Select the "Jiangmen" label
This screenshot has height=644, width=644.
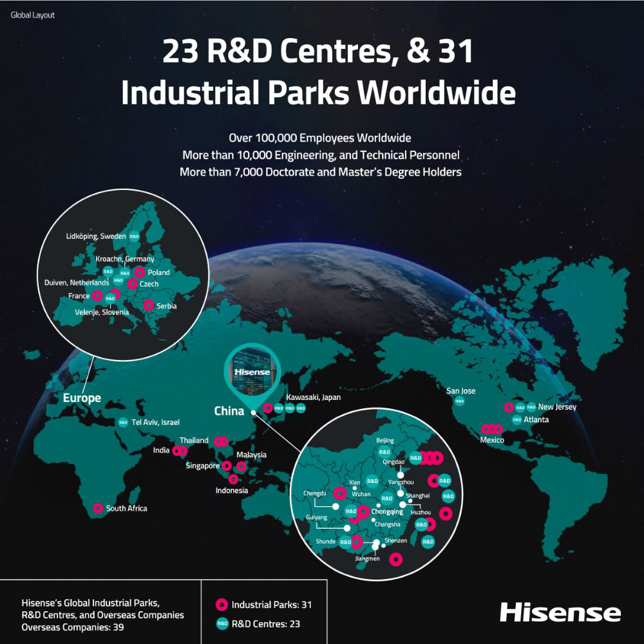tap(367, 558)
